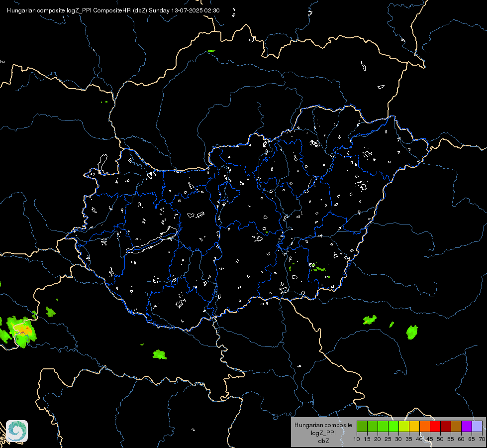Select the 15–20 dBZ green swatch
Screen dimensions: 487x448
(373, 426)
